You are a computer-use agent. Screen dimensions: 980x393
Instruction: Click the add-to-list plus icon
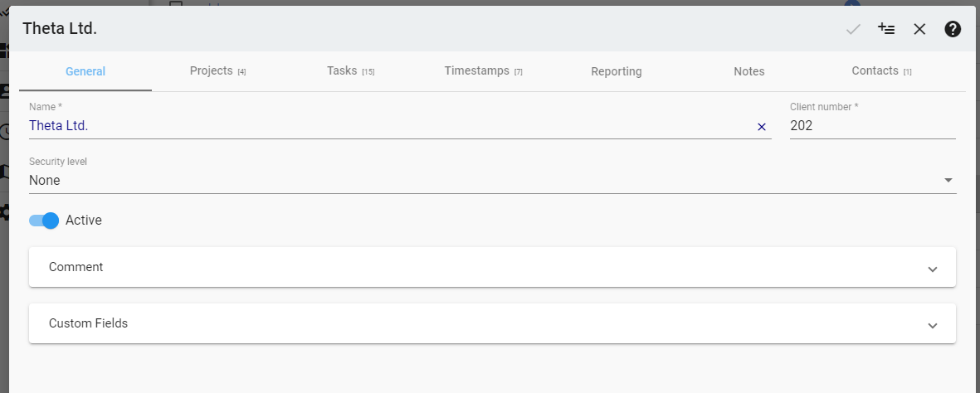click(x=886, y=29)
